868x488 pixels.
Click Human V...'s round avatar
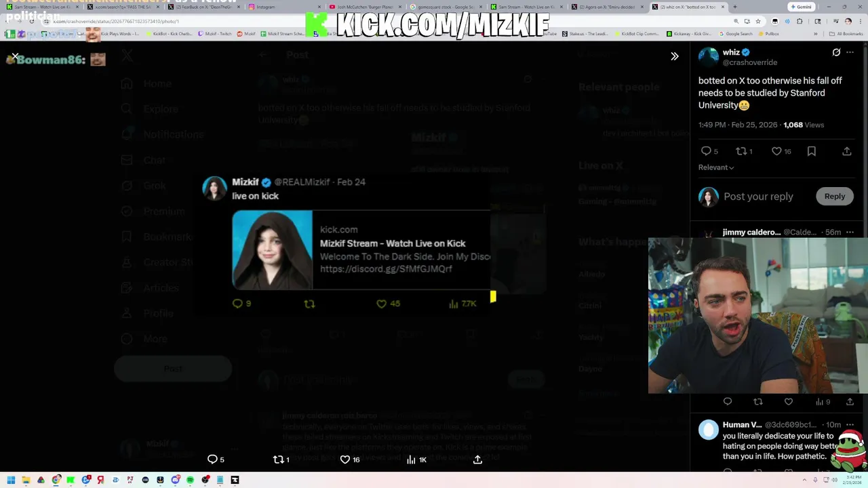tap(709, 430)
